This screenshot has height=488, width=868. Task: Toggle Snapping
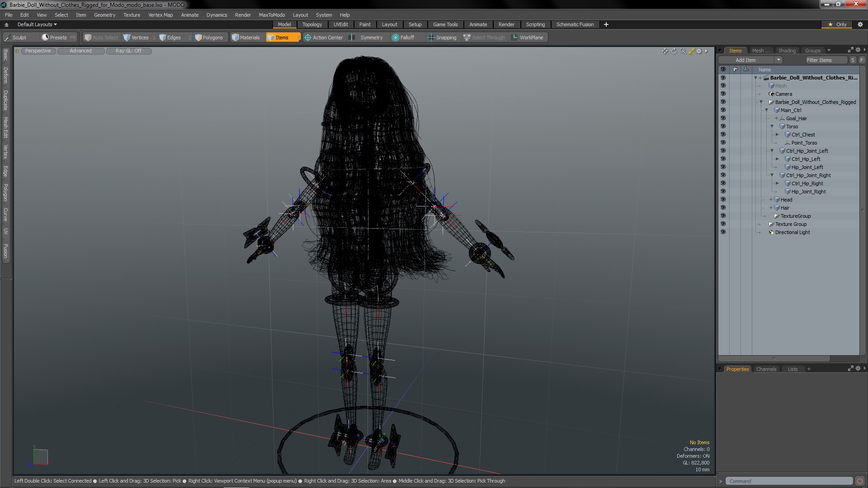point(442,38)
